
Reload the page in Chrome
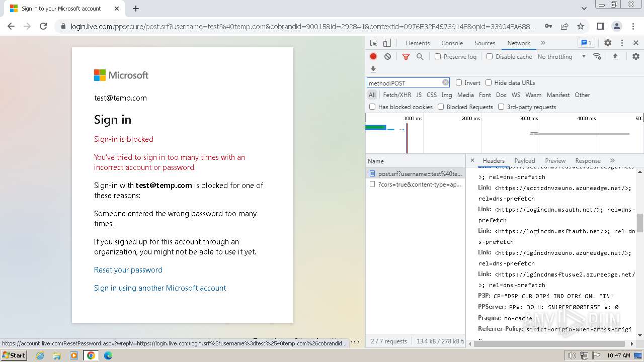click(43, 26)
